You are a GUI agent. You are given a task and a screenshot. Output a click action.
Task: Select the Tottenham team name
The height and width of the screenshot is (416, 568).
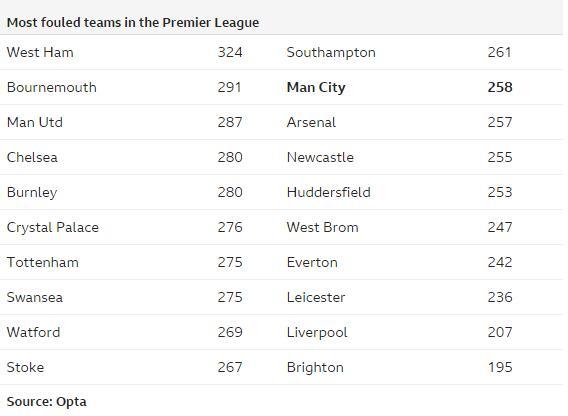tap(43, 262)
